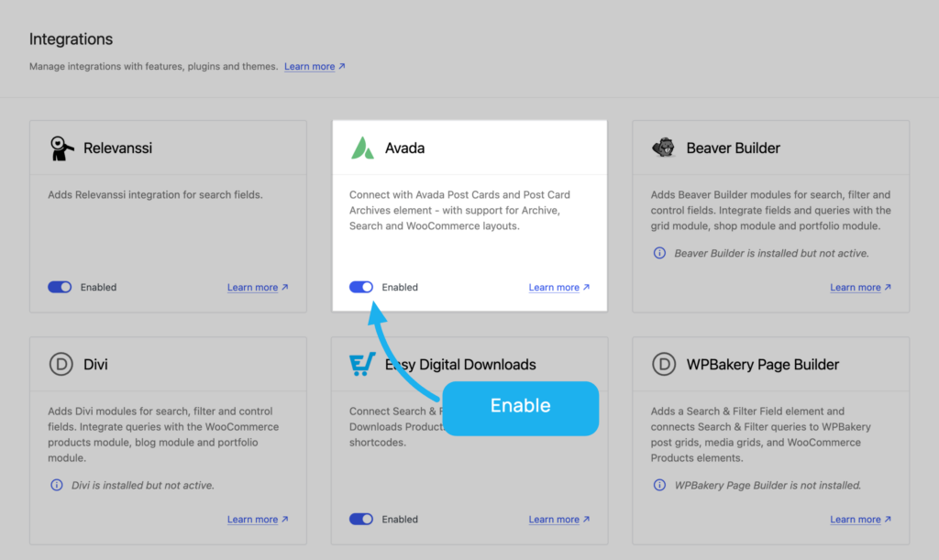The height and width of the screenshot is (560, 939).
Task: Click the Divi description paragraph
Action: pyautogui.click(x=163, y=434)
